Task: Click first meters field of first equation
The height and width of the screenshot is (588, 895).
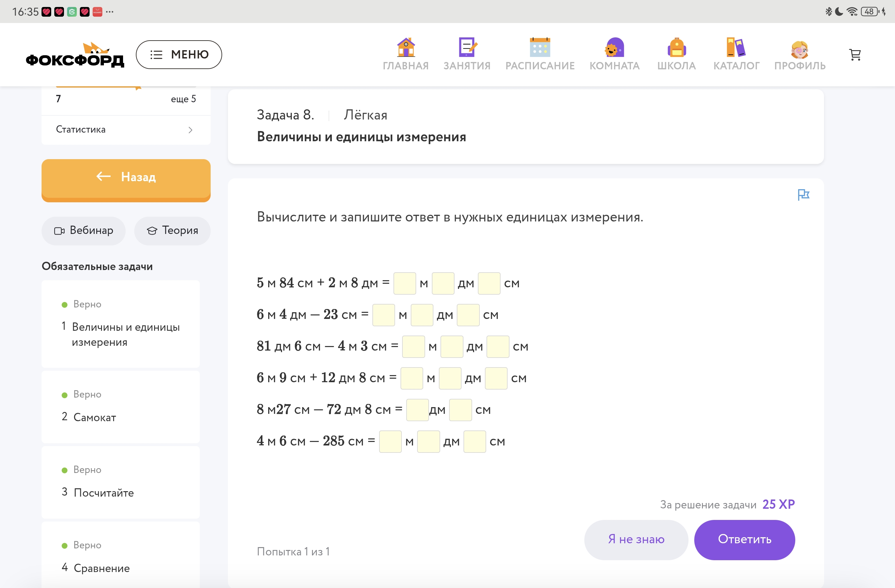Action: click(404, 283)
